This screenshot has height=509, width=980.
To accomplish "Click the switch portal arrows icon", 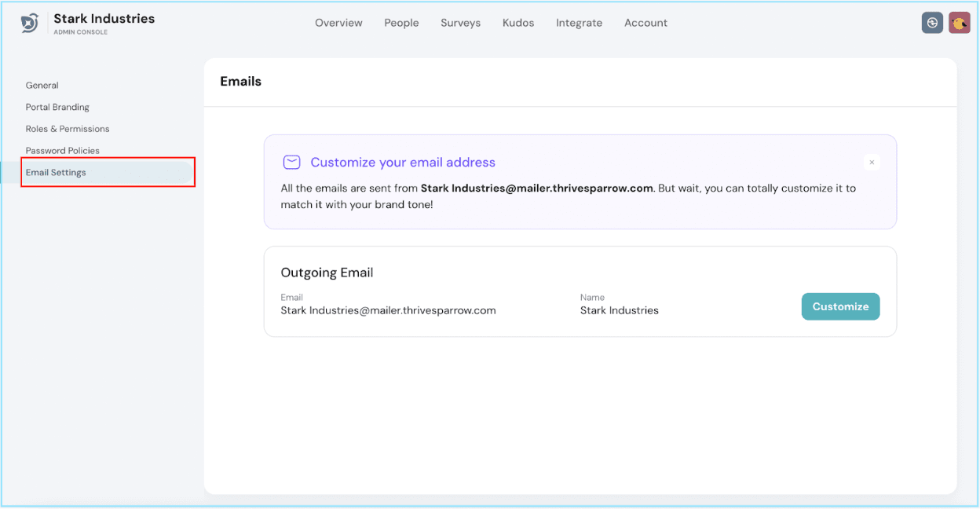I will (x=931, y=23).
